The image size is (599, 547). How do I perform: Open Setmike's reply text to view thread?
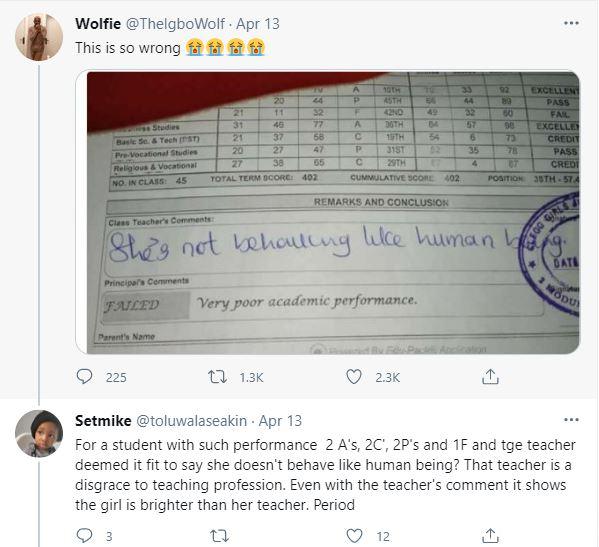(325, 475)
